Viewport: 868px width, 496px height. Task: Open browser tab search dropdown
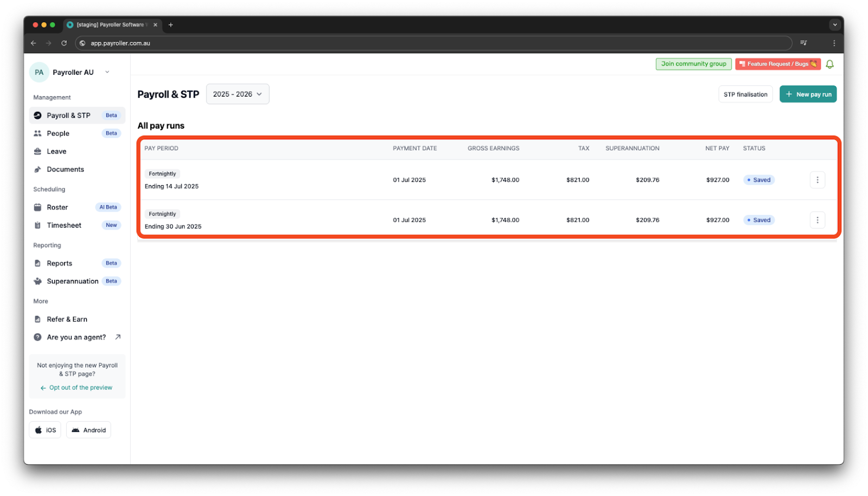pos(834,24)
